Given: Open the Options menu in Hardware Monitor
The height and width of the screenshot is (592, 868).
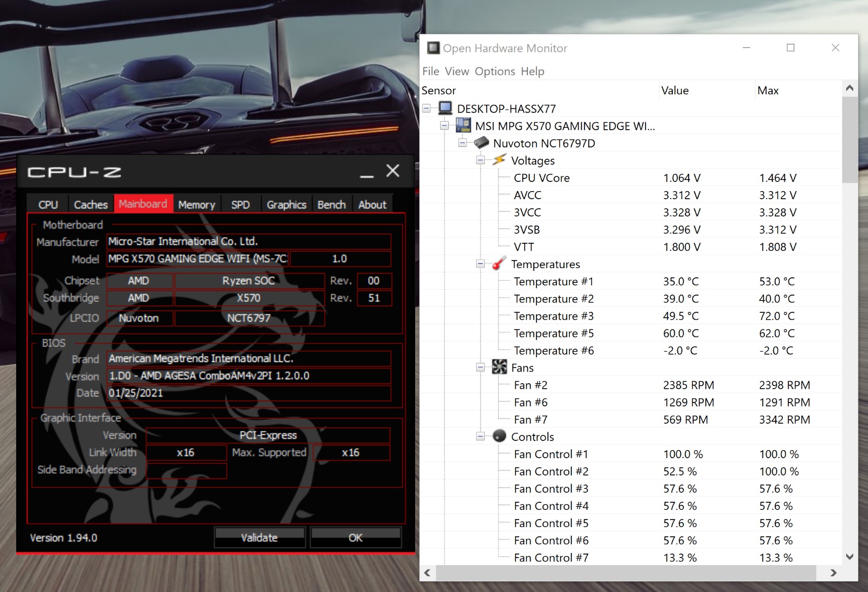Looking at the screenshot, I should 495,71.
